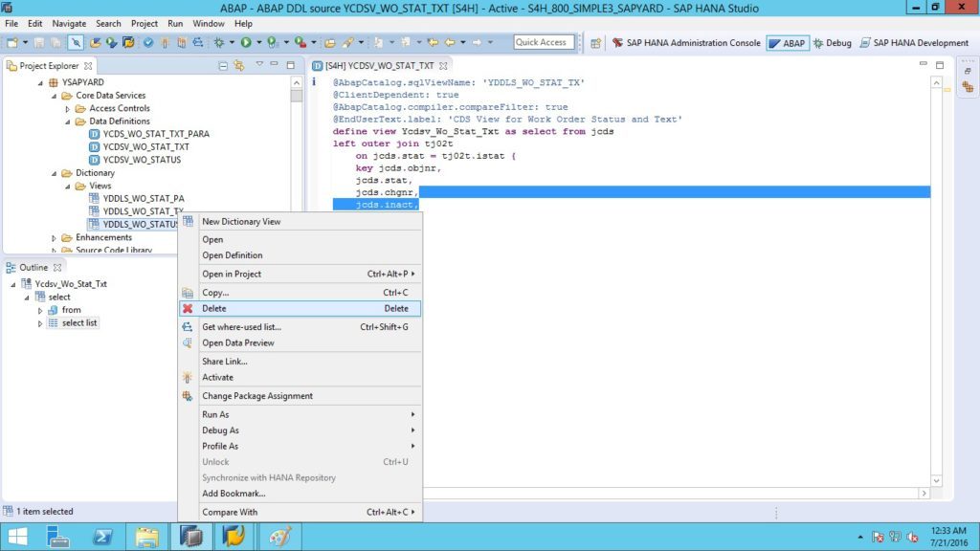Select YDDLS_WO_STAT_PA dictionary view

[144, 199]
